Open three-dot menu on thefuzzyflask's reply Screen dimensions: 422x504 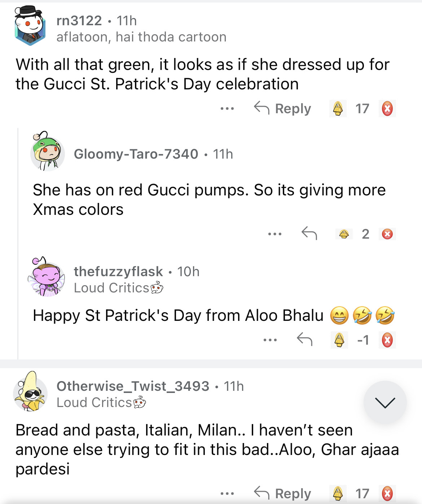click(x=270, y=340)
